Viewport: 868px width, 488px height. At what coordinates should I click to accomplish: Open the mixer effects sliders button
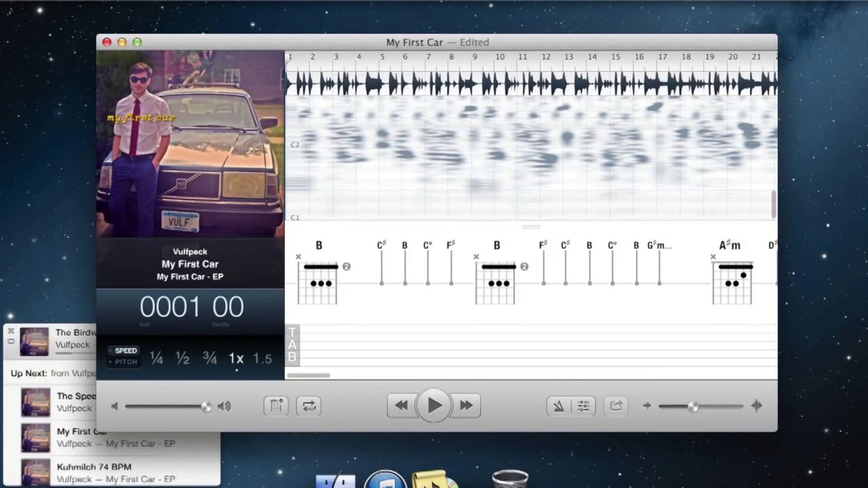(583, 406)
